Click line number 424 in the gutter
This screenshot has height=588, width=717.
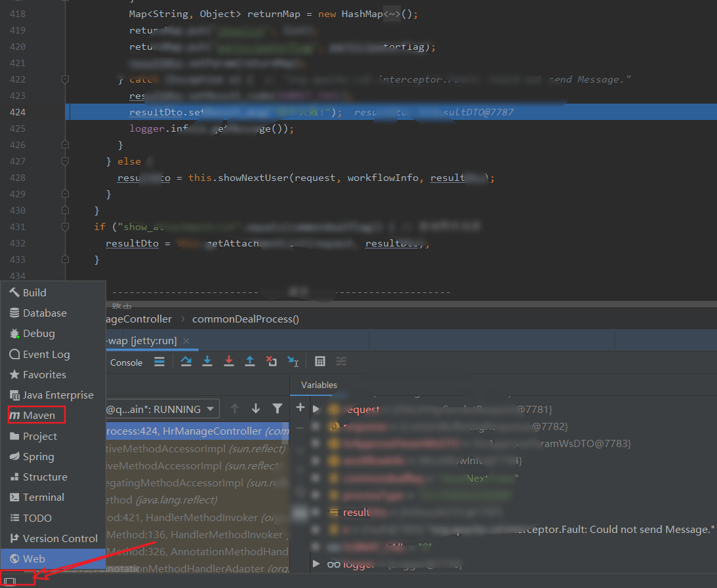tap(17, 112)
